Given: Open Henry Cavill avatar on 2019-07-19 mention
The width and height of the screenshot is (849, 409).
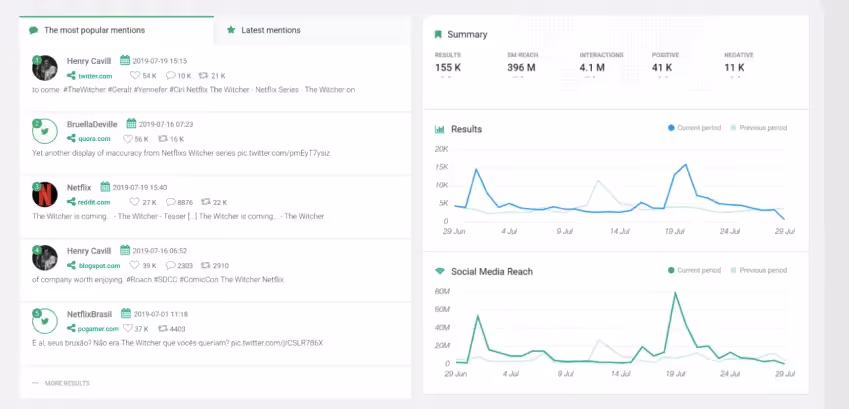Looking at the screenshot, I should point(44,68).
